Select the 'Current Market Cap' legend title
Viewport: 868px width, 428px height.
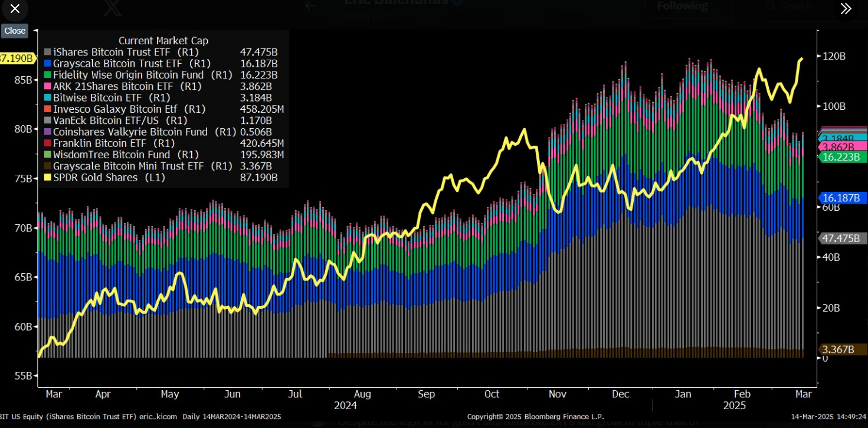[163, 41]
